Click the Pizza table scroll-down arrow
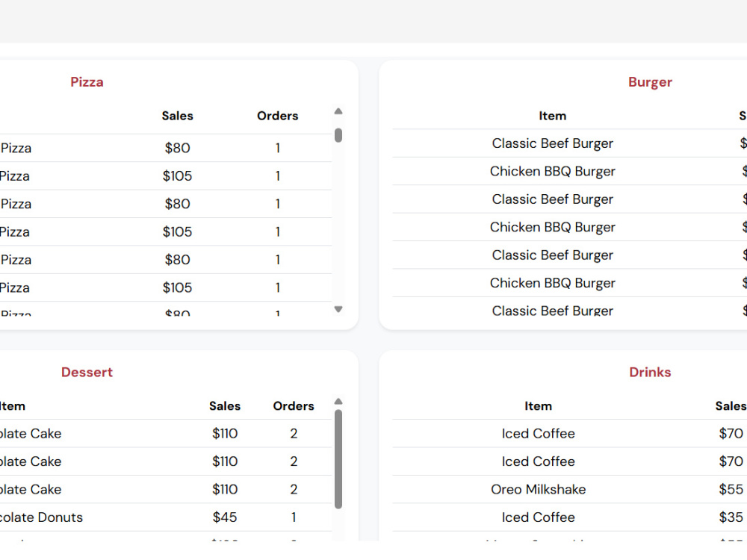747x560 pixels. pyautogui.click(x=338, y=309)
